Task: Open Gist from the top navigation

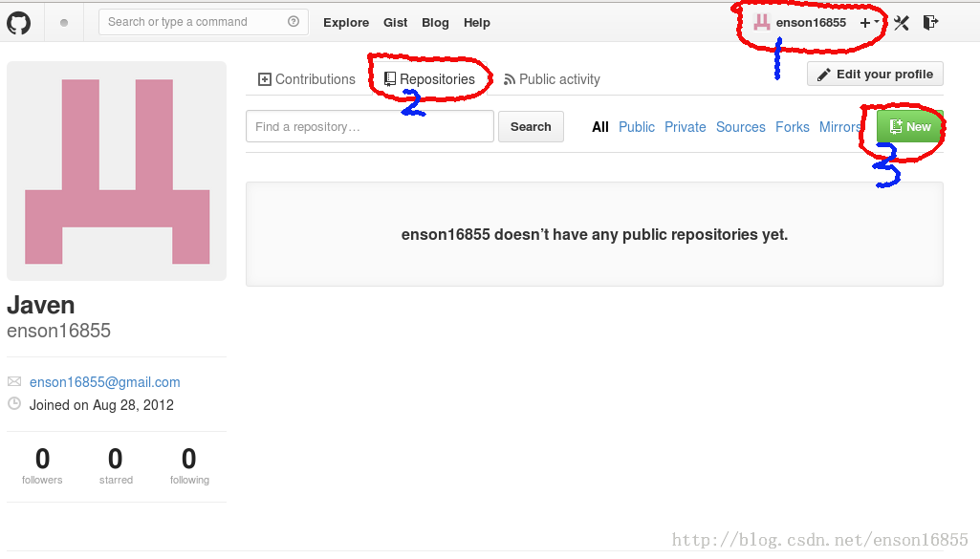Action: (x=396, y=23)
